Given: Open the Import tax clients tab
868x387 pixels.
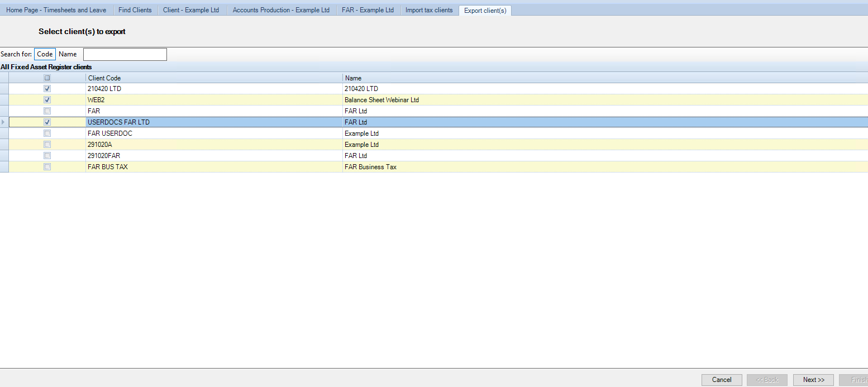Looking at the screenshot, I should tap(429, 10).
